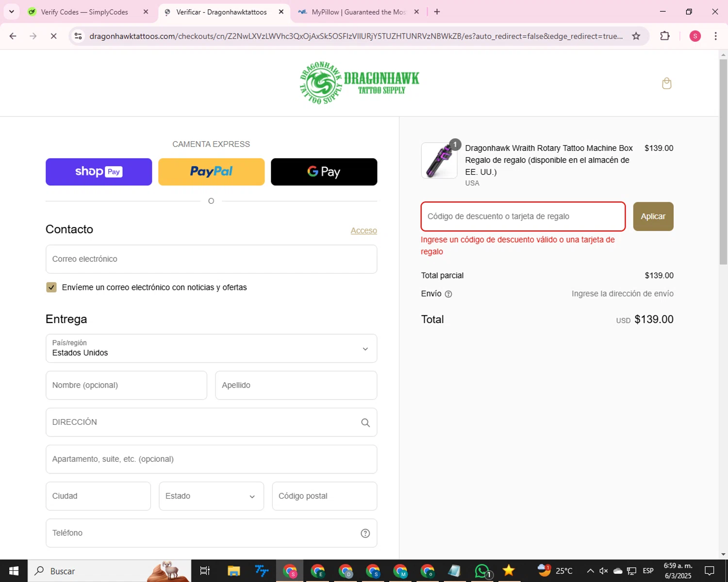Open the Windows Start menu
Screen dimensions: 728x582
(x=14, y=571)
